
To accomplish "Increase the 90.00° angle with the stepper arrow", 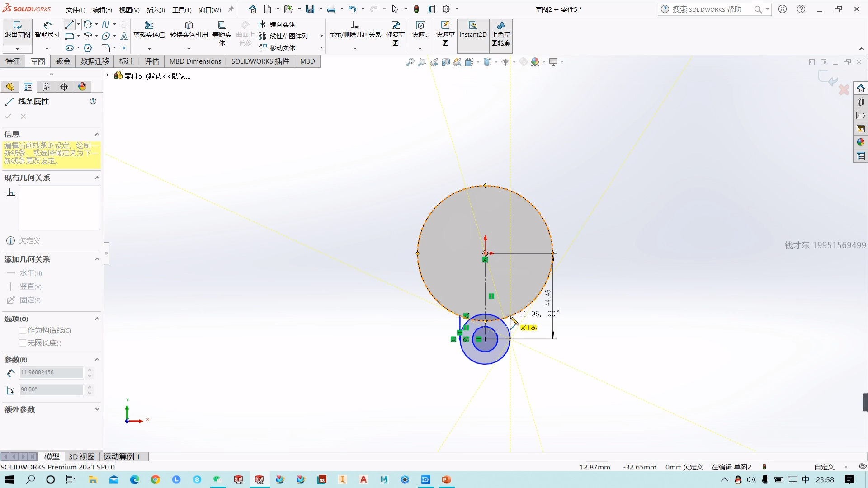I will point(90,386).
